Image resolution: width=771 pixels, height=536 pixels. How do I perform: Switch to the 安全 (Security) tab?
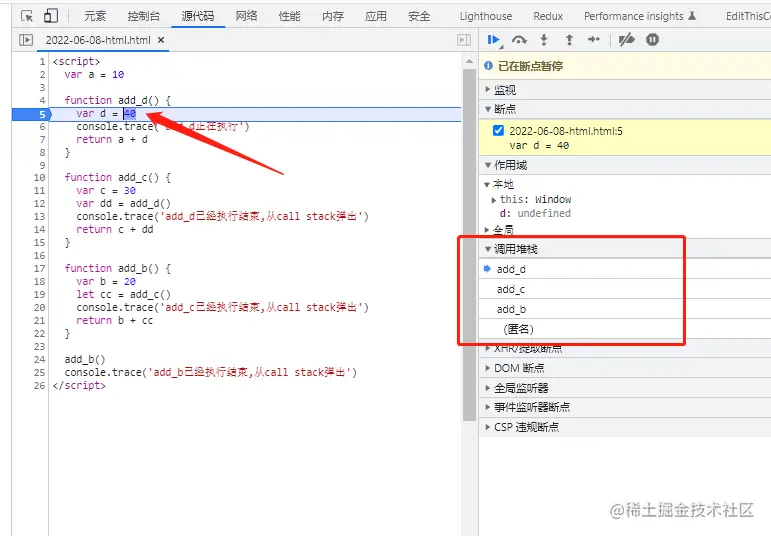[419, 16]
